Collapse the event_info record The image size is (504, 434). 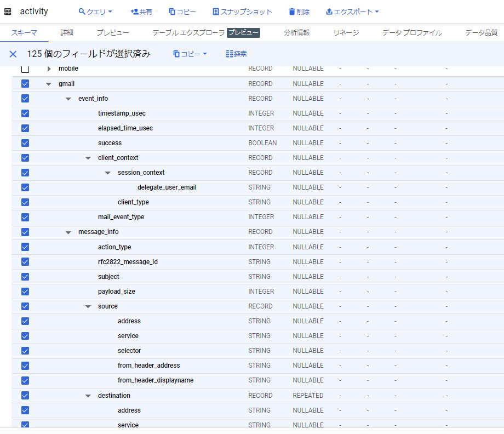pyautogui.click(x=68, y=99)
